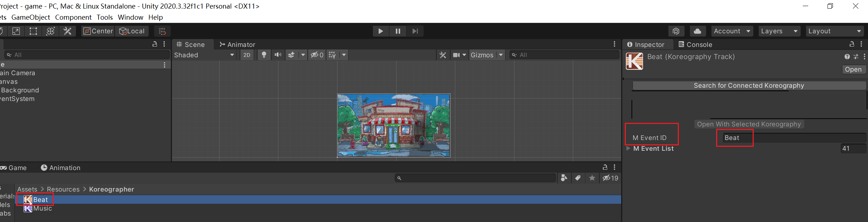868x222 pixels.
Task: Click the Koreography Track asset icon
Action: click(x=634, y=61)
